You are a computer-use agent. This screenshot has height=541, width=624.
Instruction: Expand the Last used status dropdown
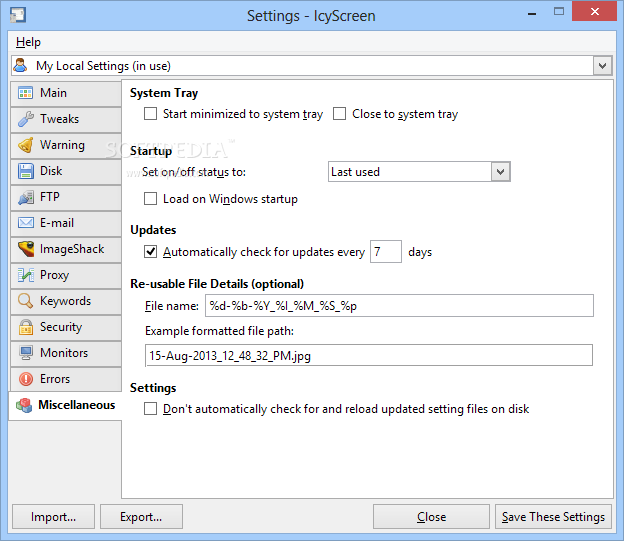501,172
